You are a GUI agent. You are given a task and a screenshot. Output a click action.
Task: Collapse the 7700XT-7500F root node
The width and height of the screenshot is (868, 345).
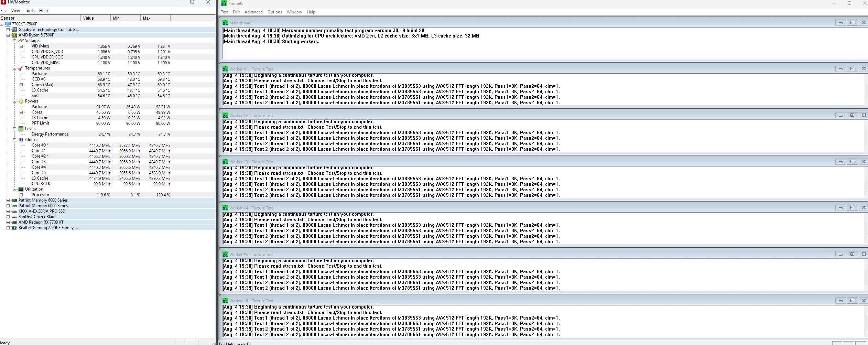(2, 24)
